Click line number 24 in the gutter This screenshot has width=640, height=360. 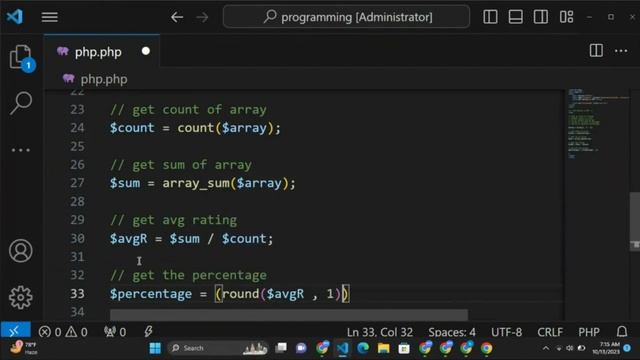coord(77,128)
